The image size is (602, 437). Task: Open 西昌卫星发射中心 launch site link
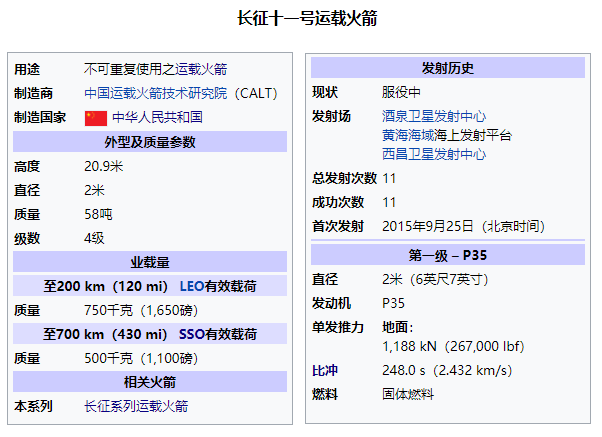coord(434,154)
